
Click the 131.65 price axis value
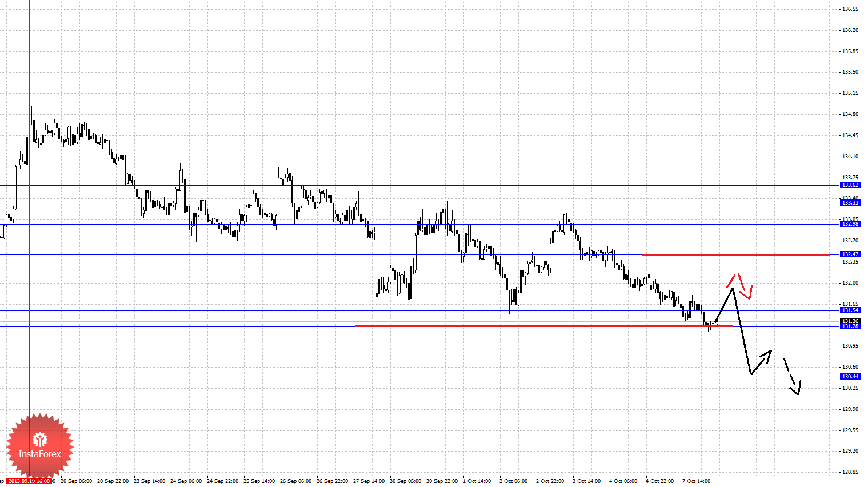click(850, 304)
